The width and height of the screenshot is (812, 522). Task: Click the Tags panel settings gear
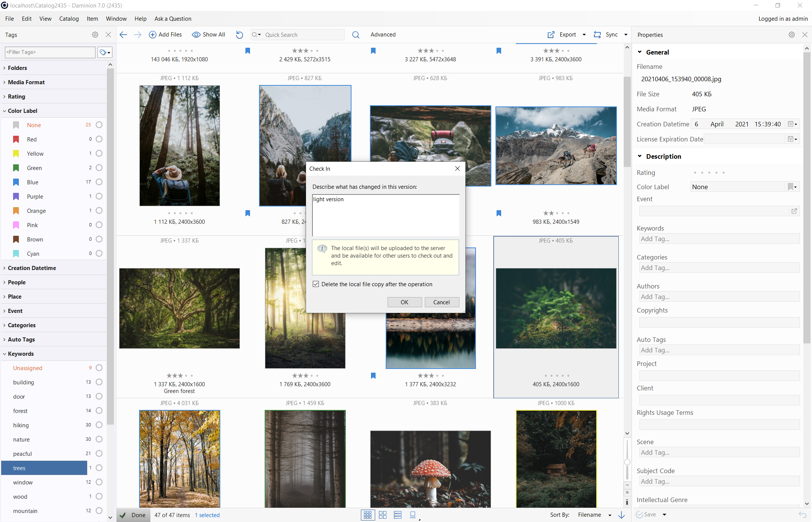95,35
